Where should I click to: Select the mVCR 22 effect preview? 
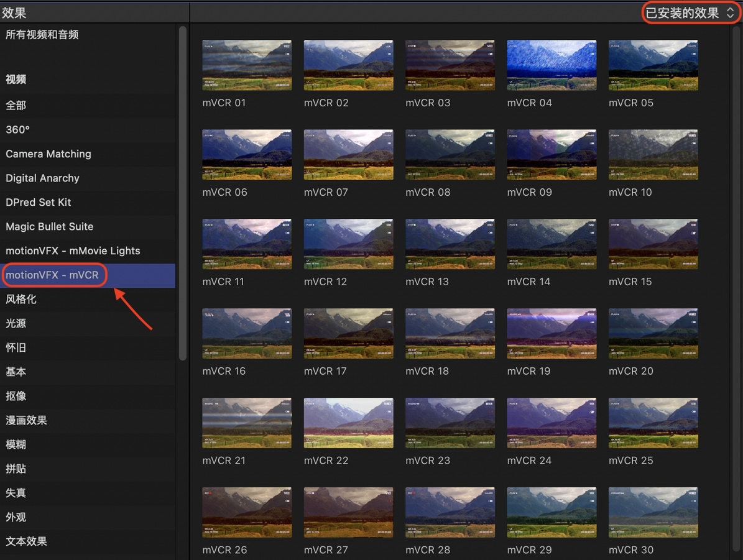pos(348,423)
